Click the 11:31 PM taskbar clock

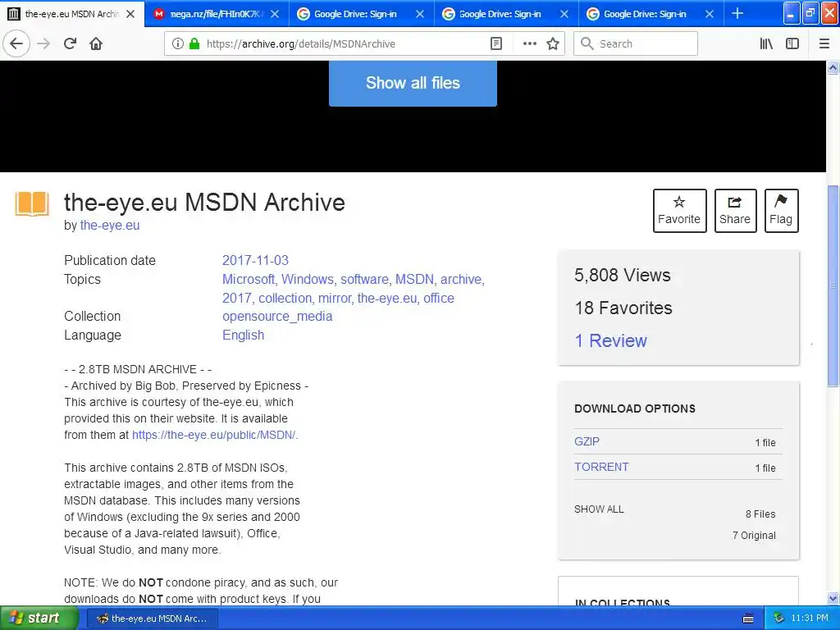(x=810, y=619)
